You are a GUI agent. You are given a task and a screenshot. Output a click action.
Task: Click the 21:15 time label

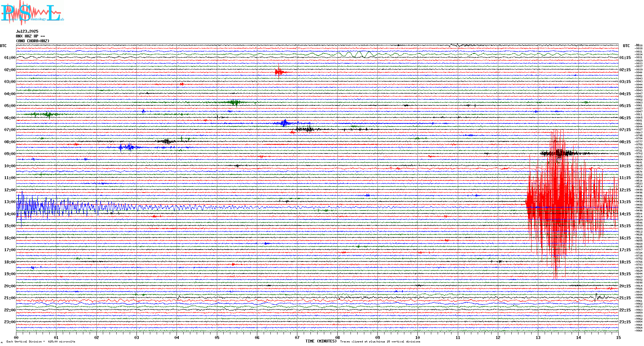625,298
